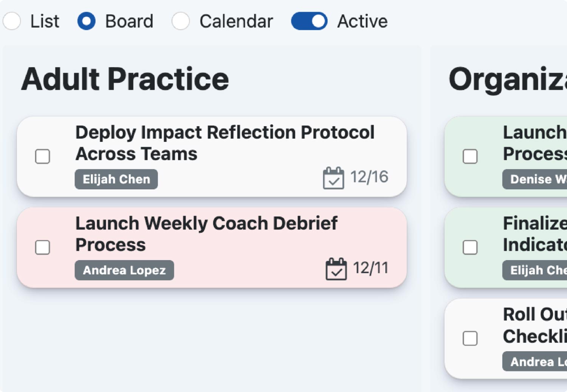Click the 12/16 due date text
Viewport: 567px width, 392px height.
[x=369, y=177]
